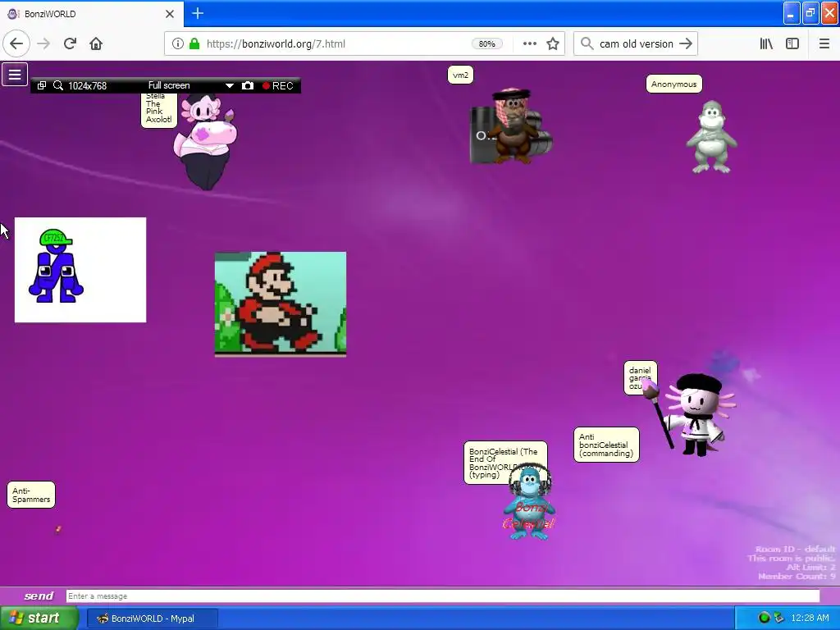Close the BonziWORLD tab
The height and width of the screenshot is (630, 840).
(170, 14)
